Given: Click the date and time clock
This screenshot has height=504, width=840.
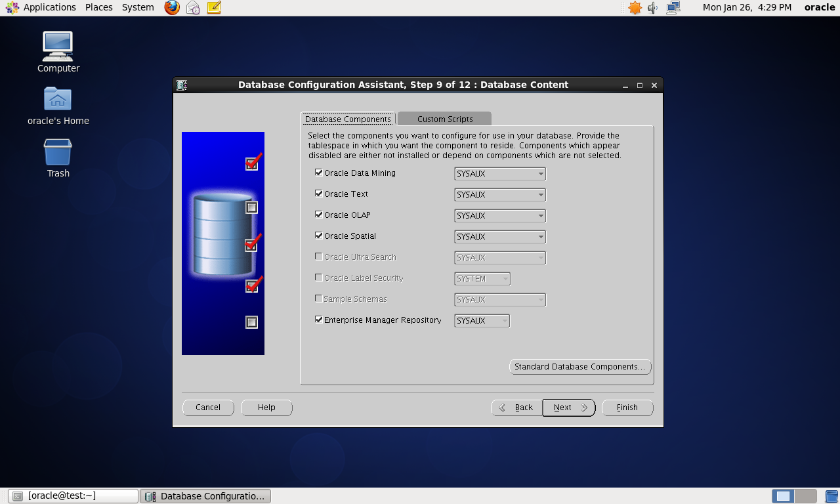Looking at the screenshot, I should coord(747,7).
